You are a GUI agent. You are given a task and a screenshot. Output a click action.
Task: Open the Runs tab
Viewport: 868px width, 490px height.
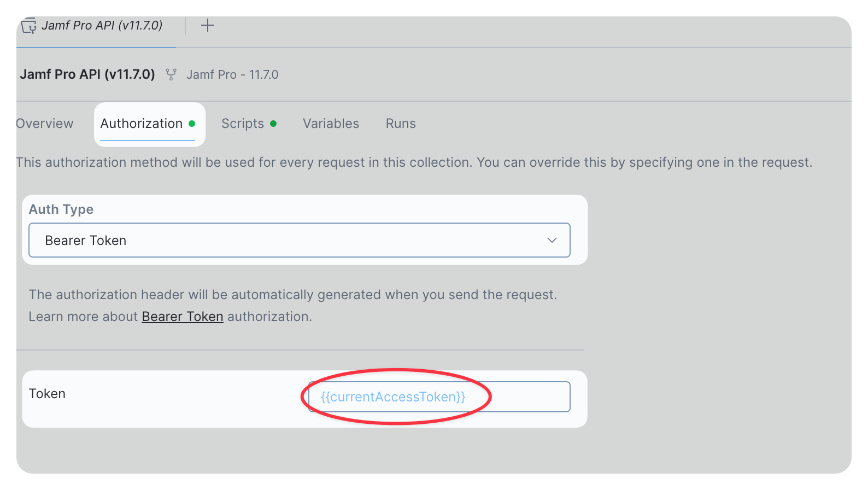pos(400,124)
